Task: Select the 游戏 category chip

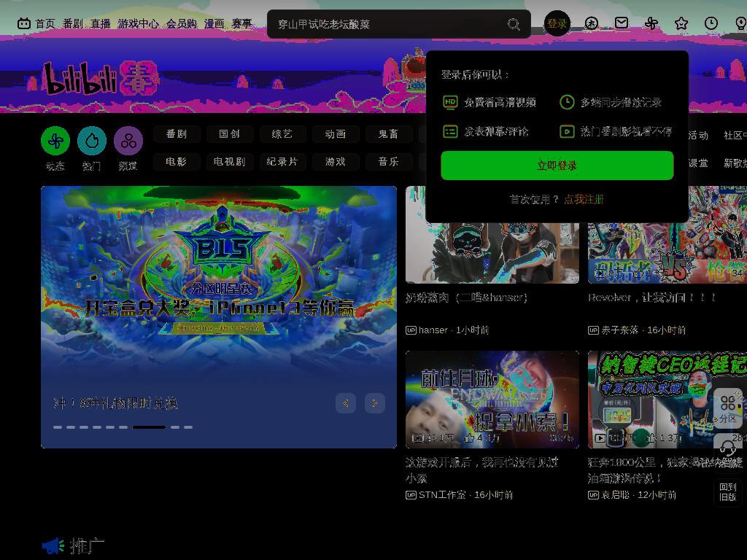Action: pyautogui.click(x=336, y=162)
